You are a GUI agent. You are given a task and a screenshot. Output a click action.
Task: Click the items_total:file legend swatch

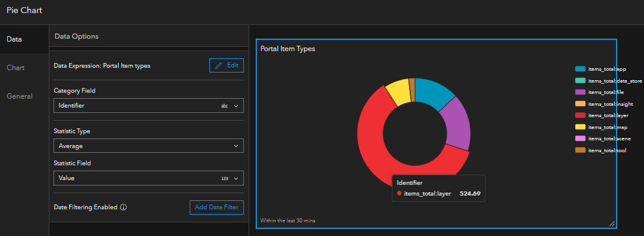pyautogui.click(x=580, y=92)
